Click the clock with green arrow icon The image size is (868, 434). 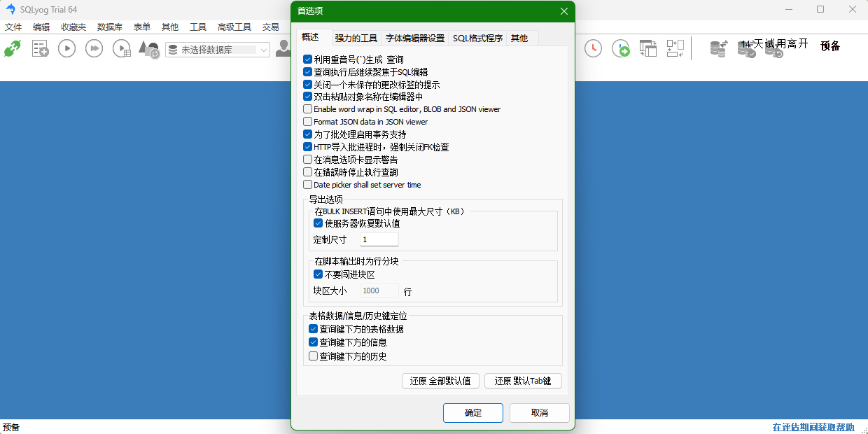[620, 48]
